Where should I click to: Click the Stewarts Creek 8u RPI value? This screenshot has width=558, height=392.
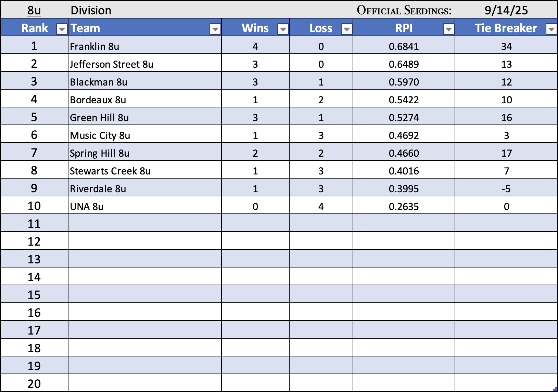click(404, 171)
